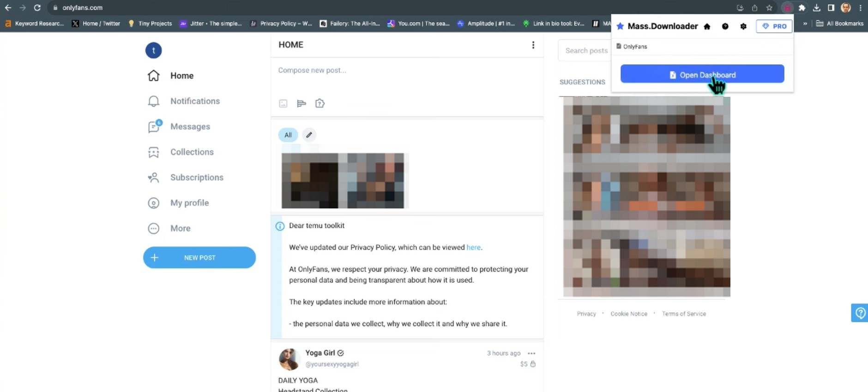Image resolution: width=868 pixels, height=392 pixels.
Task: Click the add poll icon
Action: 301,103
